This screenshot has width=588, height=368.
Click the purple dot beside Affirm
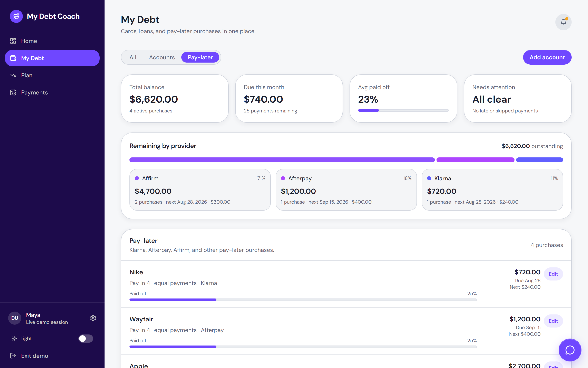[x=137, y=178]
